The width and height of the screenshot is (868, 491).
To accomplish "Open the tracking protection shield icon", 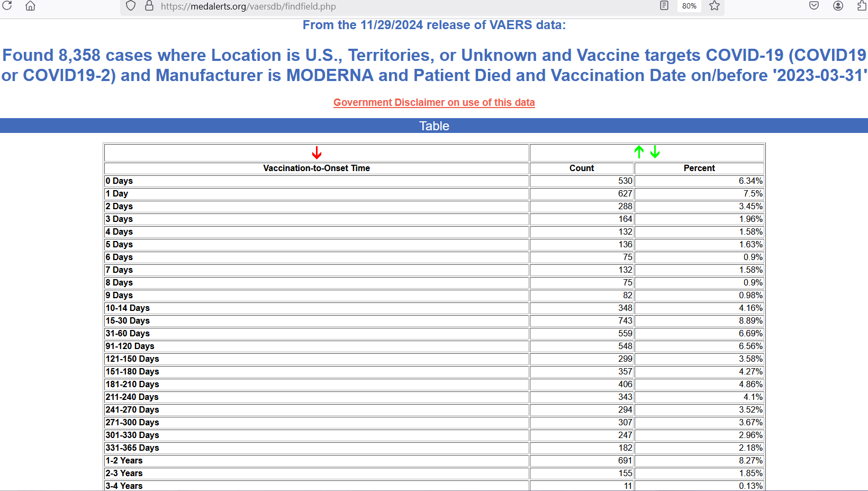I will click(131, 6).
